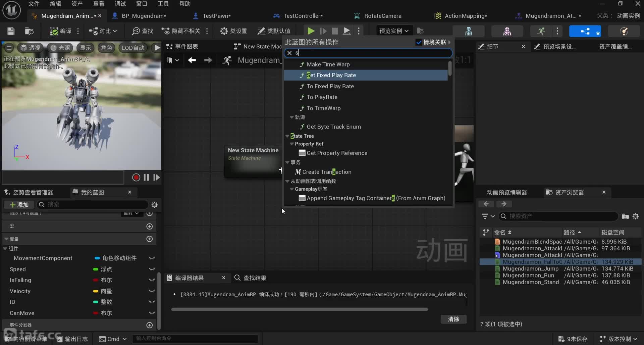644x345 pixels.
Task: Click the red record button in viewport
Action: coord(136,177)
